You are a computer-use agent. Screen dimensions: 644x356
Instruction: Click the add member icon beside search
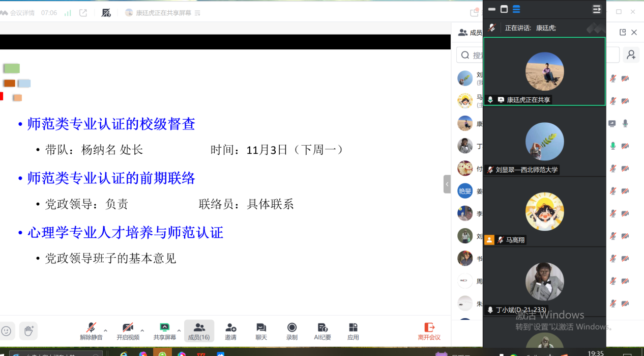pos(631,55)
